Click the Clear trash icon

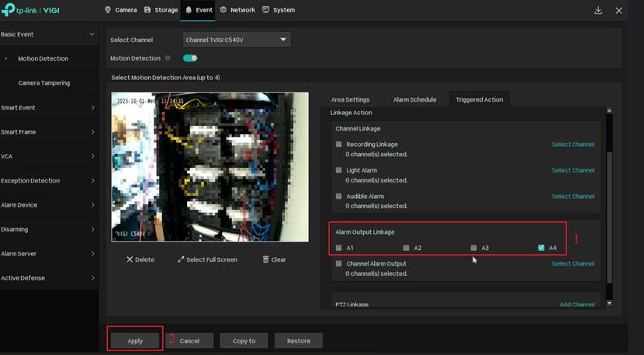(266, 259)
